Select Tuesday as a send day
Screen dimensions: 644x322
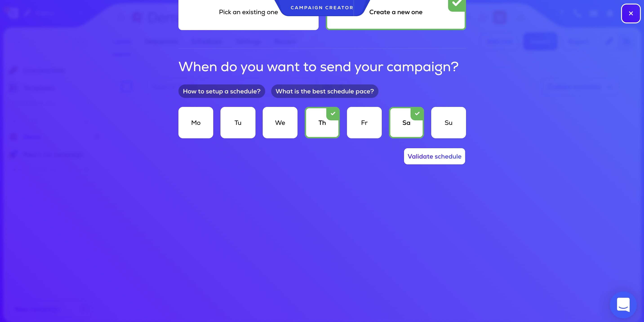pos(238,122)
